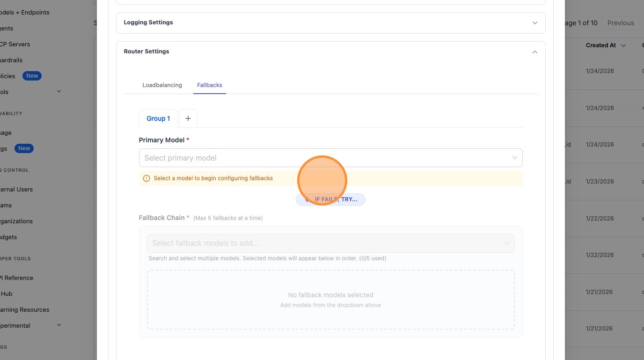This screenshot has height=360, width=644.
Task: Click the warning icon in fallback notice
Action: (146, 178)
